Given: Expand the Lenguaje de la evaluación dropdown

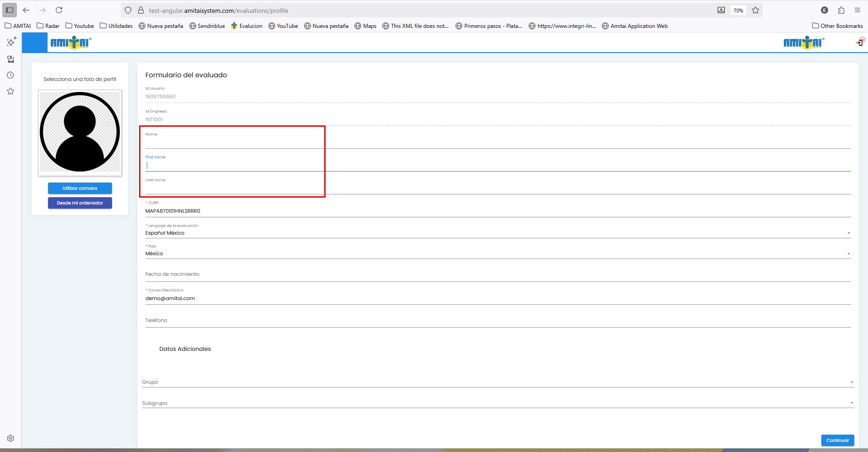Looking at the screenshot, I should 497,233.
